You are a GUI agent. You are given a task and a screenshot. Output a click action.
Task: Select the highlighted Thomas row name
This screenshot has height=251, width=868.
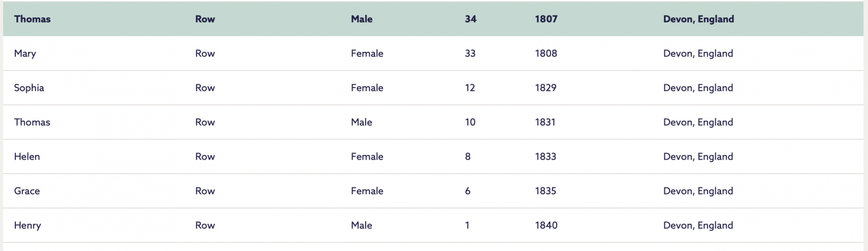[x=32, y=19]
